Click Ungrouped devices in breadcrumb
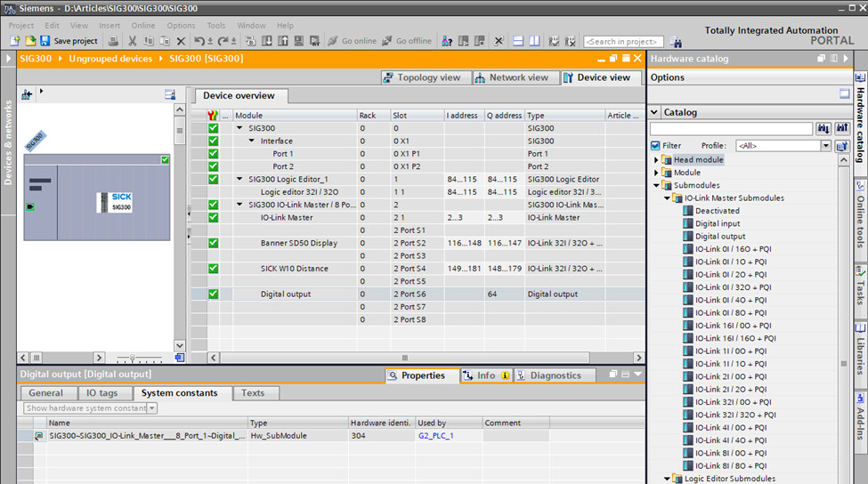Screen dimensions: 868x484 point(110,59)
